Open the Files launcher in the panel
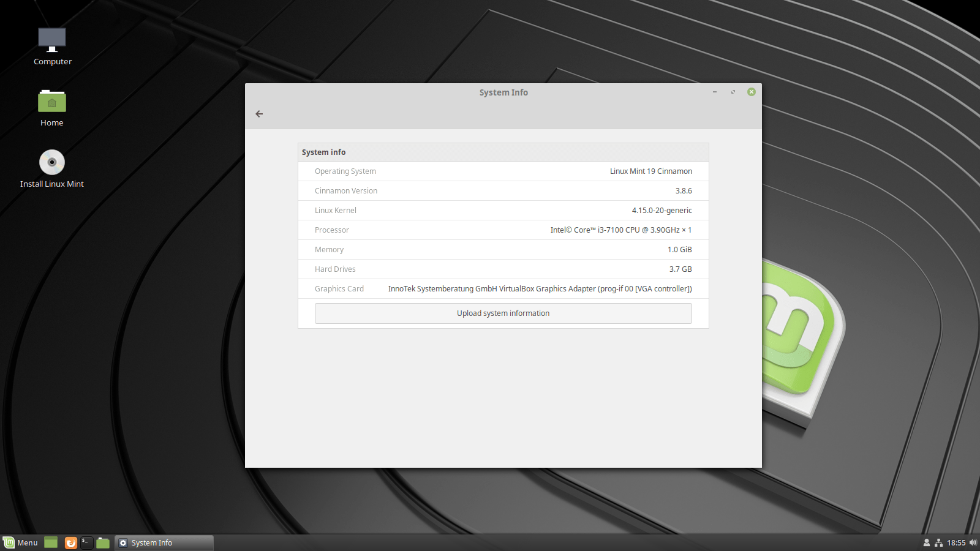 tap(103, 542)
